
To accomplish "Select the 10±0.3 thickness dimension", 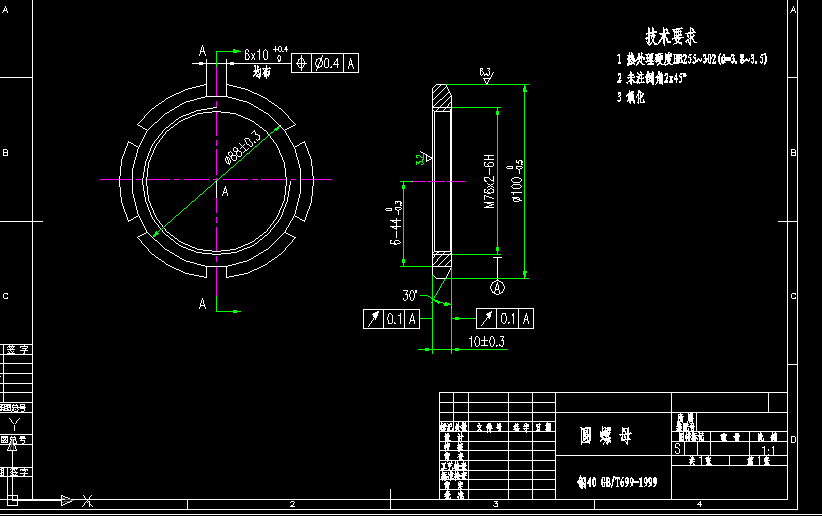I will (x=488, y=342).
